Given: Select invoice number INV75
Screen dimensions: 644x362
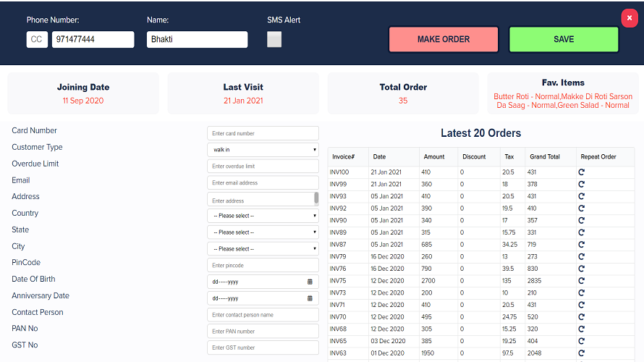Looking at the screenshot, I should [338, 281].
